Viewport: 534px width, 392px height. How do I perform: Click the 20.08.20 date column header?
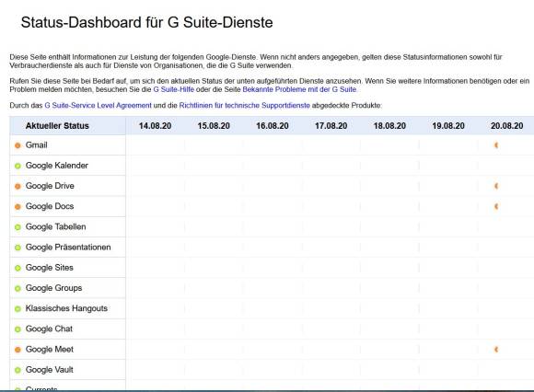(x=506, y=126)
